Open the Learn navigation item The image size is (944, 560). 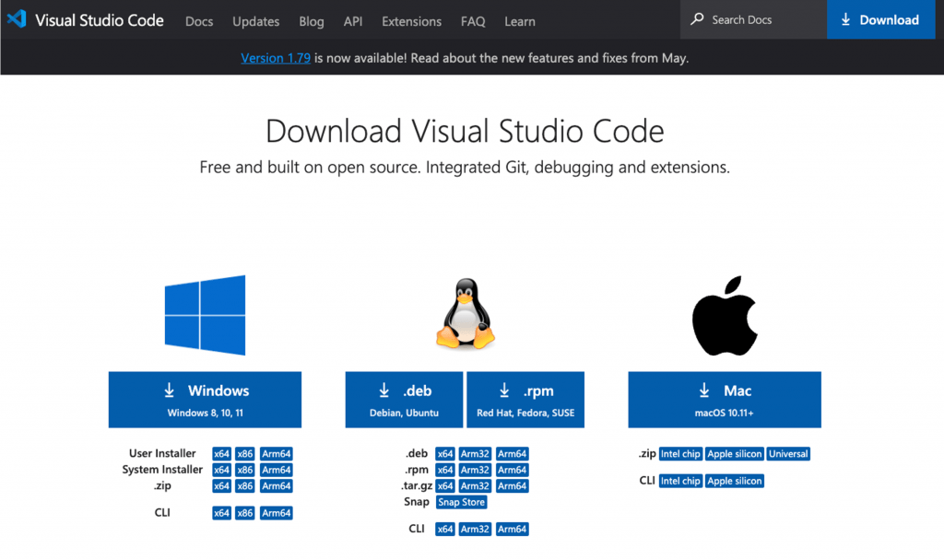coord(520,21)
